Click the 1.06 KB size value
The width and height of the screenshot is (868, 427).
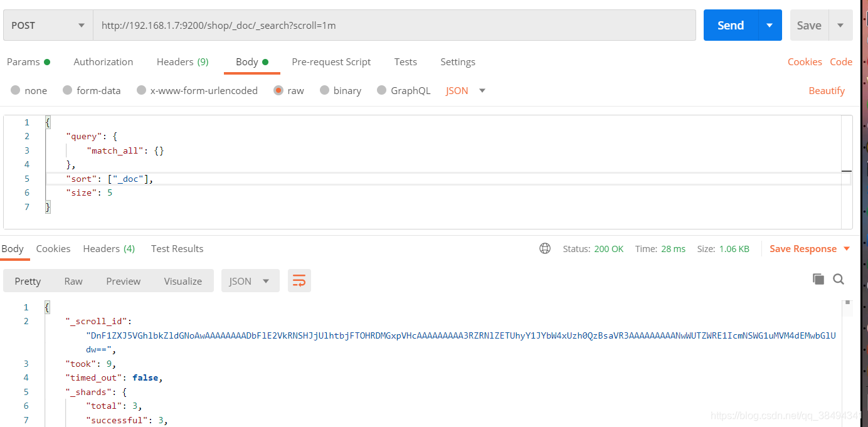[x=734, y=248]
